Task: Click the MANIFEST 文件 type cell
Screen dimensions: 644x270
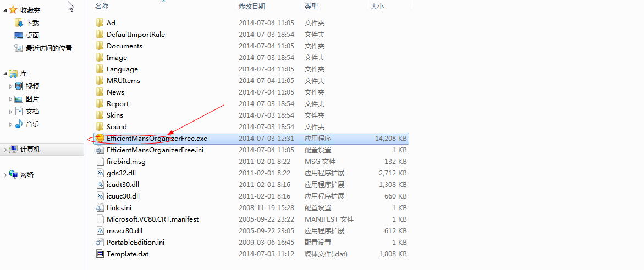Action: pos(329,219)
